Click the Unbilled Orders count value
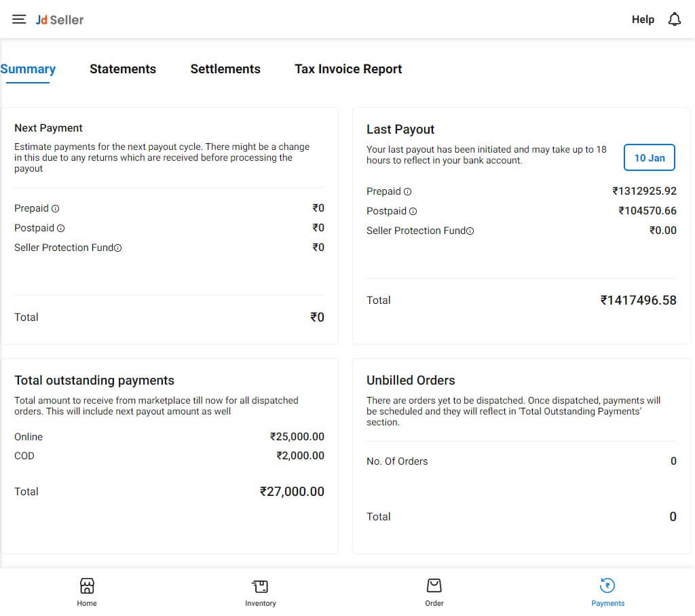 click(673, 461)
